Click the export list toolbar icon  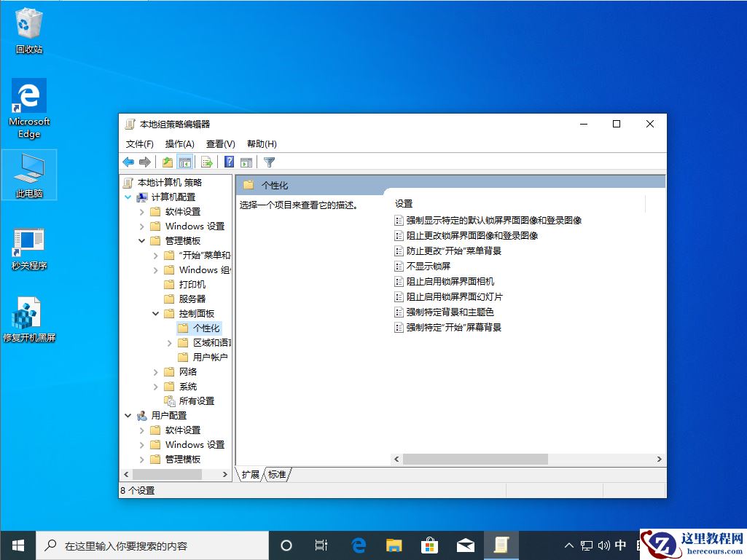point(206,161)
